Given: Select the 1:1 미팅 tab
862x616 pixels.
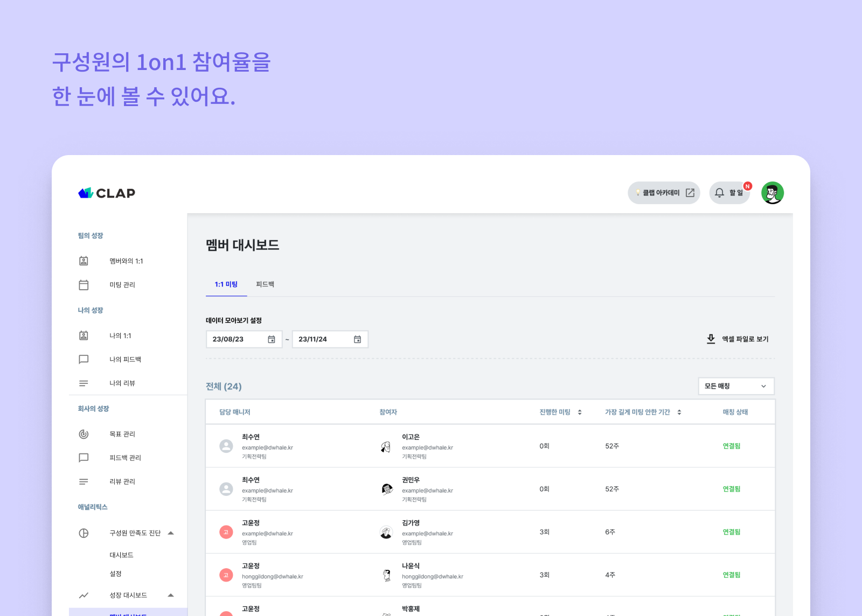Looking at the screenshot, I should pos(226,284).
